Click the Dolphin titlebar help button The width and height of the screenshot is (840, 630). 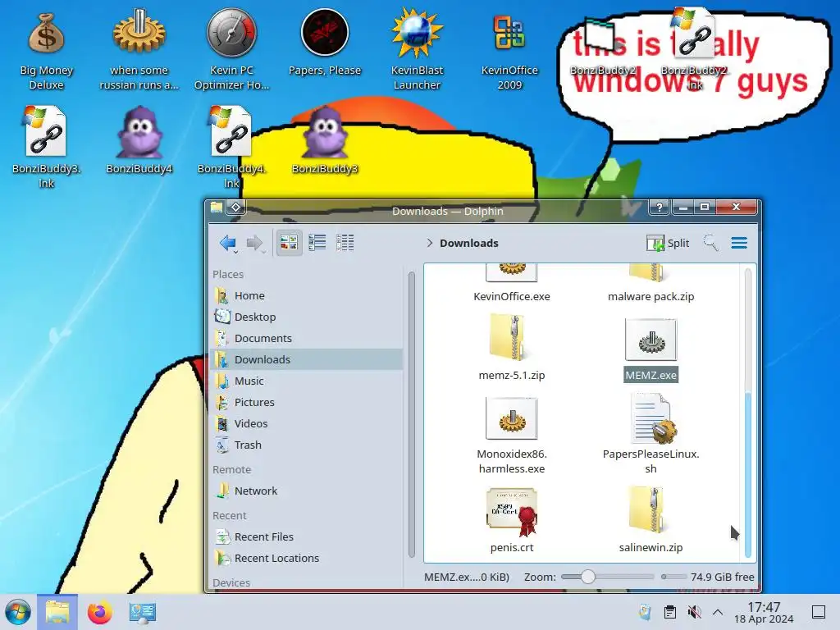[x=659, y=208]
